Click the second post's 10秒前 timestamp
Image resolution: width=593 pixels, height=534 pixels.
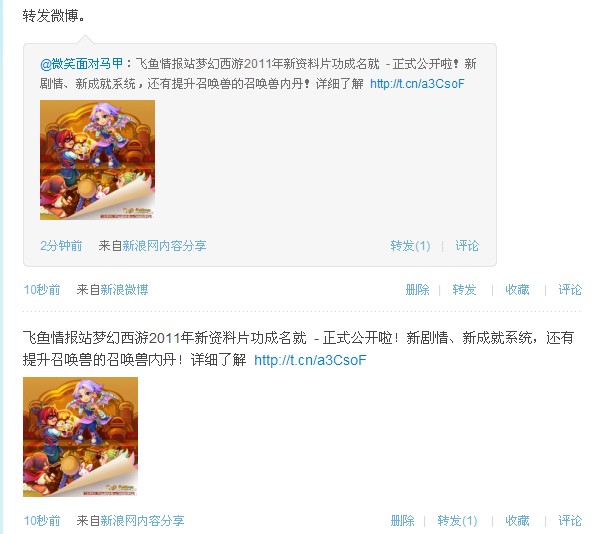[42, 521]
